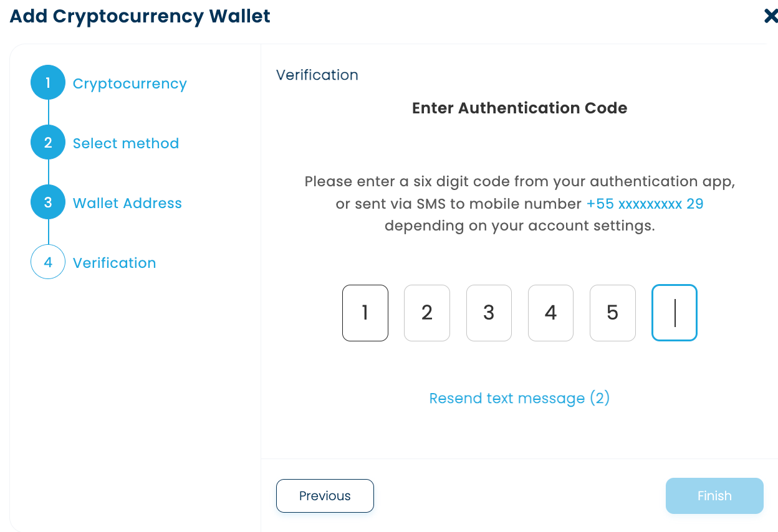Click the Finish button
The image size is (778, 532).
pos(714,495)
